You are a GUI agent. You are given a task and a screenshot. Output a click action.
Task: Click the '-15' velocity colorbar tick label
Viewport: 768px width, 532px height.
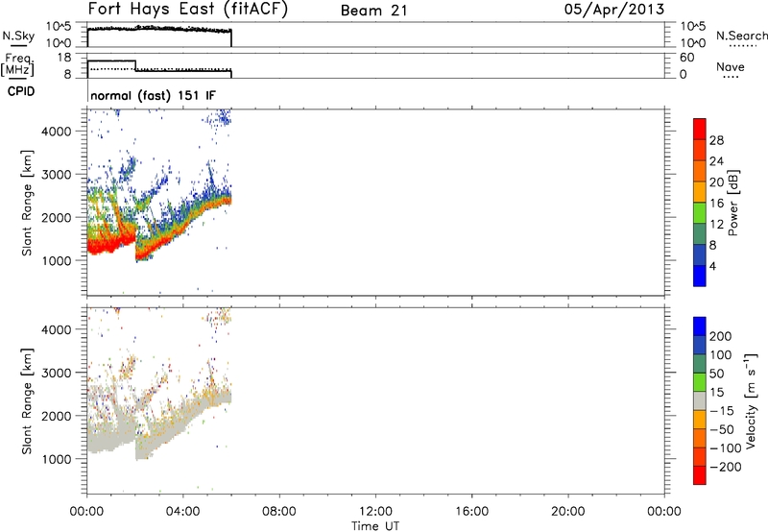[x=722, y=411]
